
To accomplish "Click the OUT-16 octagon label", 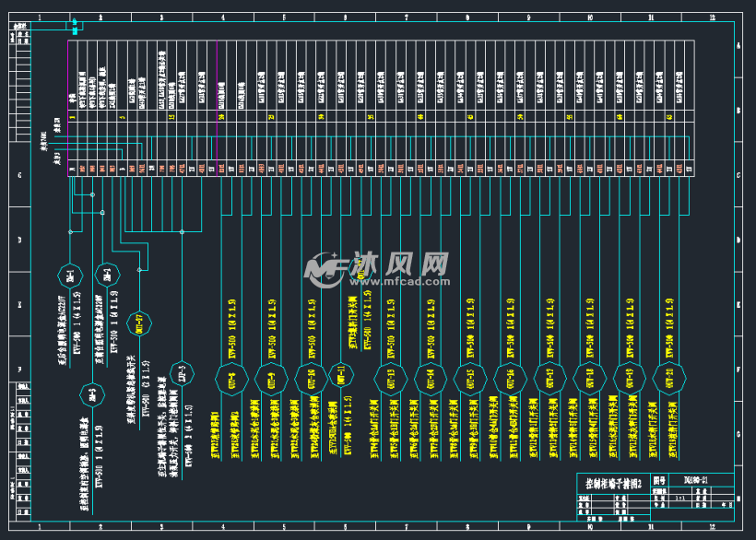I will pos(510,378).
